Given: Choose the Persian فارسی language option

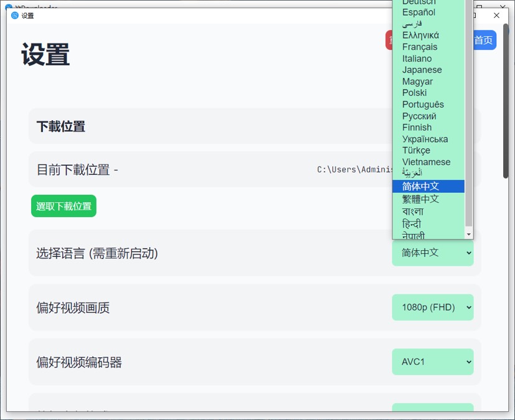Looking at the screenshot, I should 429,24.
